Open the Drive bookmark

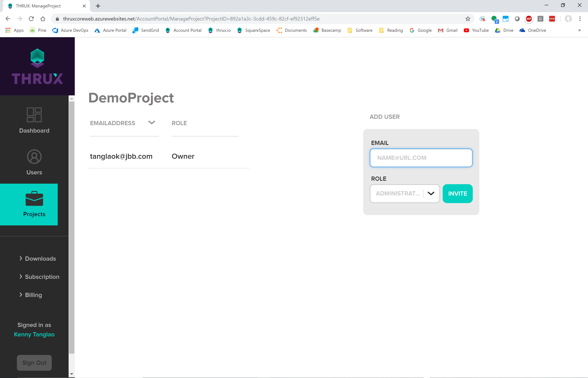coord(504,30)
